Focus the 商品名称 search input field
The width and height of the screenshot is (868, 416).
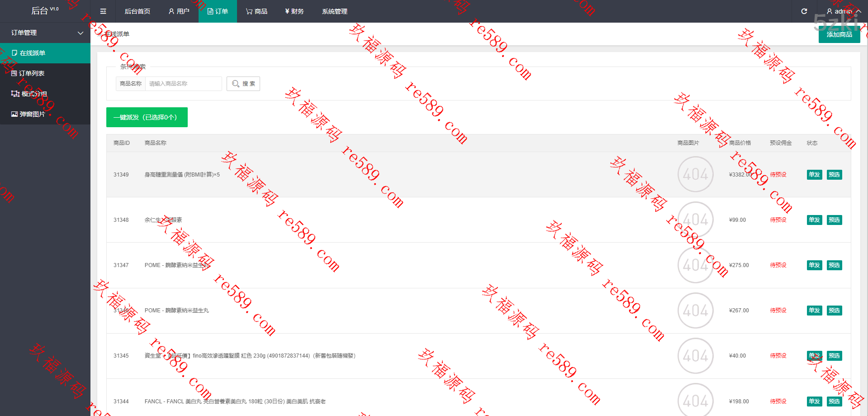tap(183, 84)
